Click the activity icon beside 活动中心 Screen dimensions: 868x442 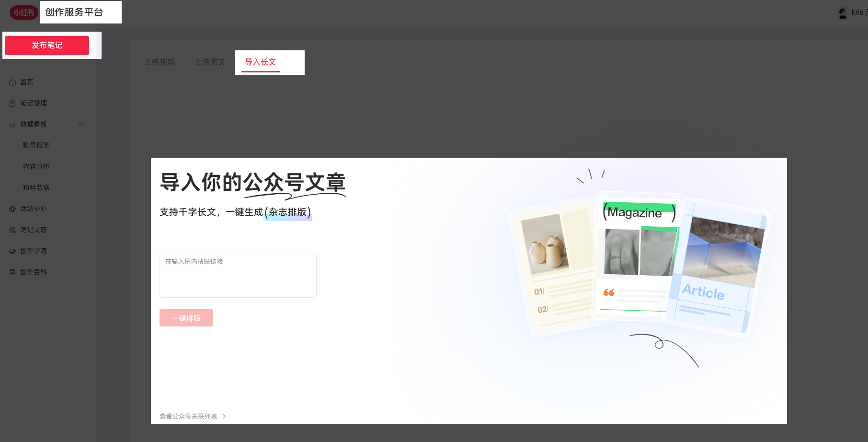pos(12,209)
